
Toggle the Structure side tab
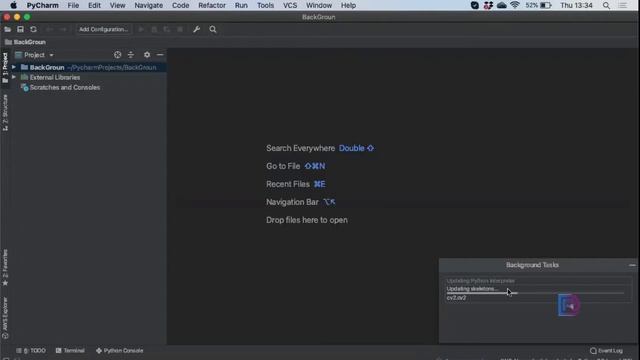[5, 113]
